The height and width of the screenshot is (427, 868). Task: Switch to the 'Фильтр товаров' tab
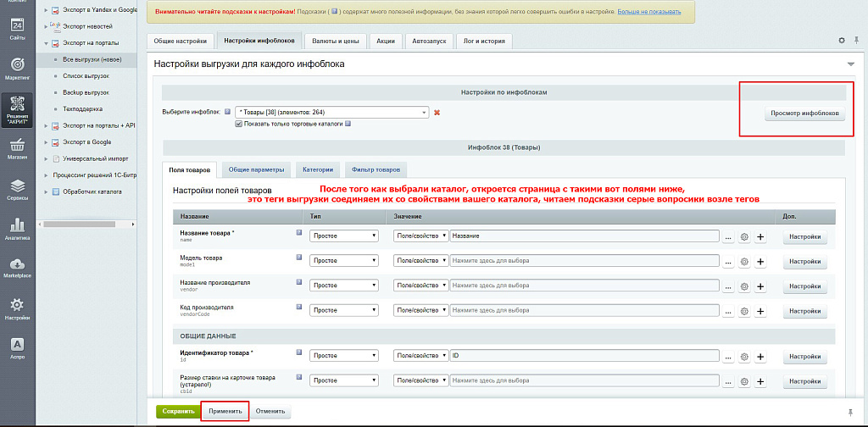click(x=378, y=169)
